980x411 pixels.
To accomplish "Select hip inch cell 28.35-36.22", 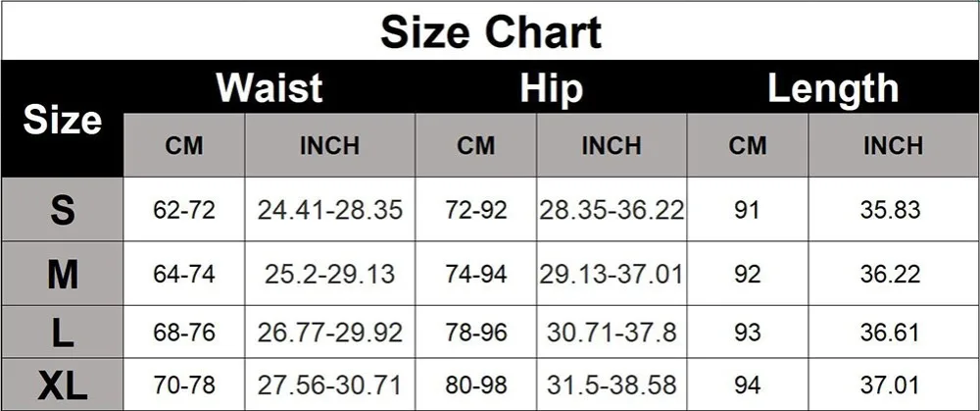I will point(612,210).
